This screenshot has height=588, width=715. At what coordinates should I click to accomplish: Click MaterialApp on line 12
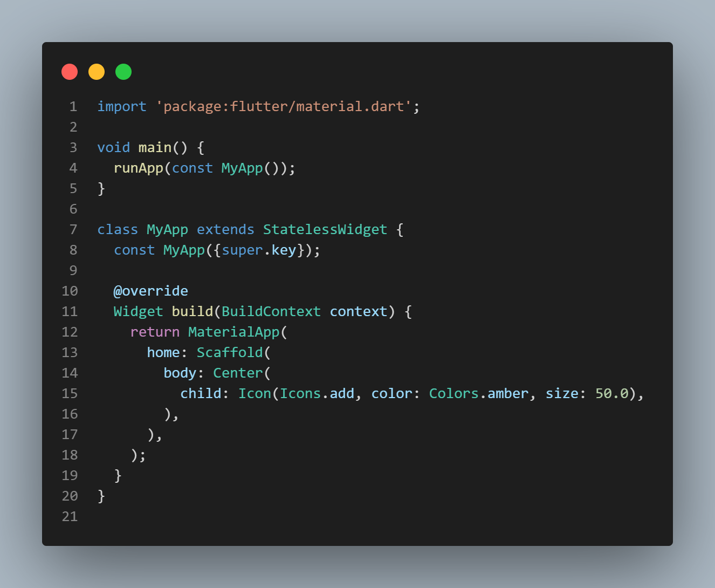(x=234, y=332)
